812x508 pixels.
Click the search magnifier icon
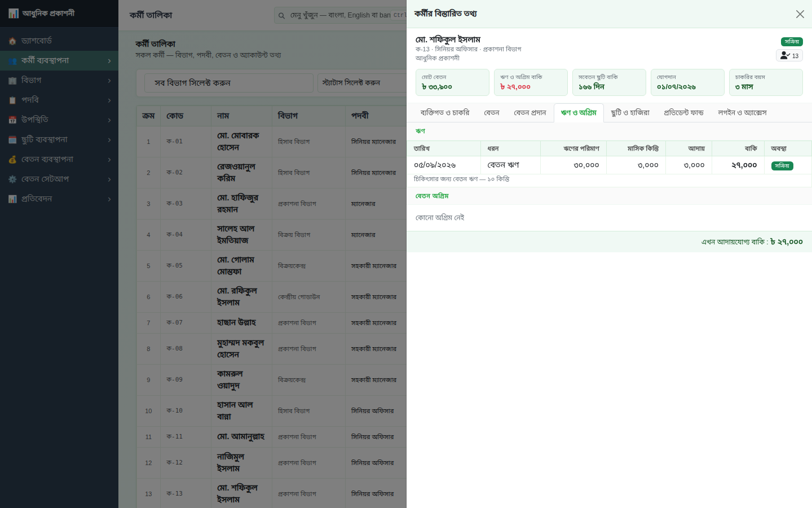(281, 16)
